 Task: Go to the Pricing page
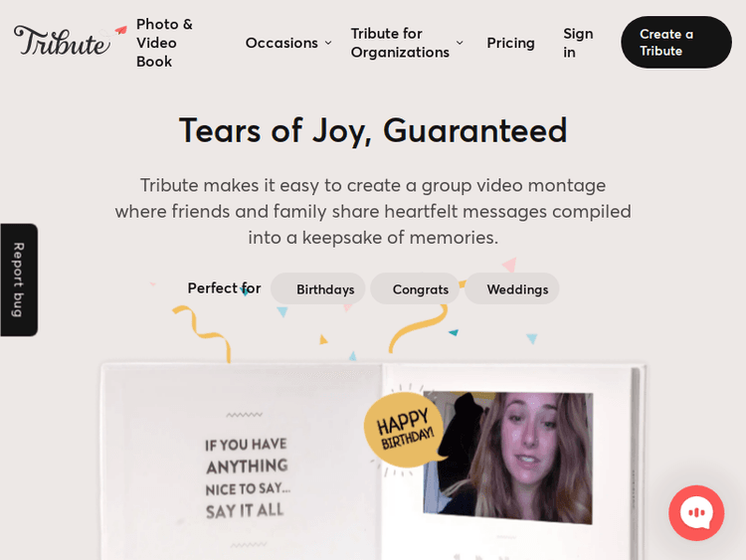(510, 43)
